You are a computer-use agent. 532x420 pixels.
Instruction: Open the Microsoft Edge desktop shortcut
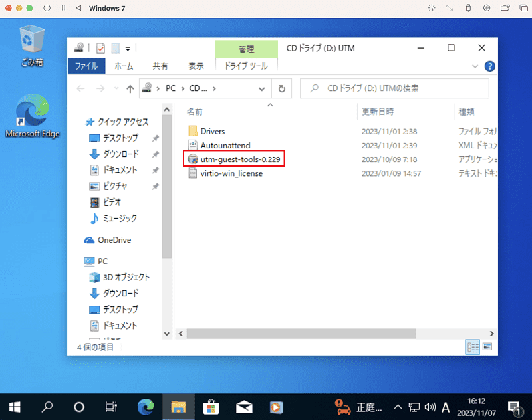click(x=32, y=116)
